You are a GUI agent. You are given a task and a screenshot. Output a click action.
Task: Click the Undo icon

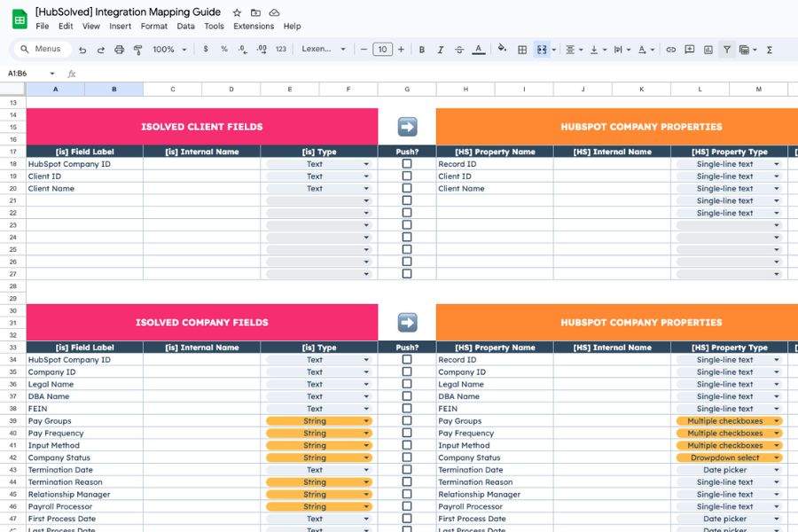82,50
